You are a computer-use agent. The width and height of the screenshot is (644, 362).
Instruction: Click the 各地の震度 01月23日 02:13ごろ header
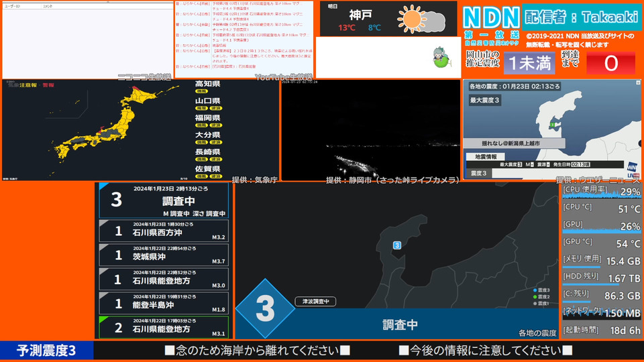(515, 86)
